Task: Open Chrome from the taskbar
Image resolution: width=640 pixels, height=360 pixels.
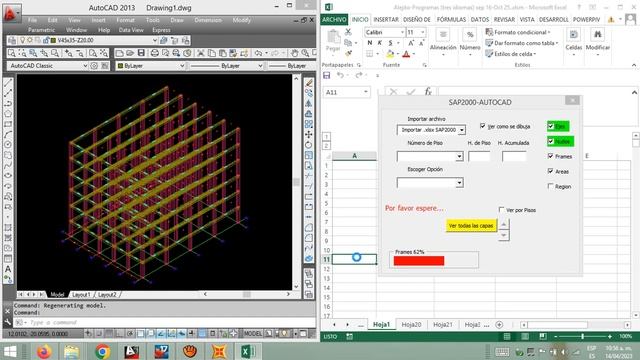Action: click(x=102, y=351)
